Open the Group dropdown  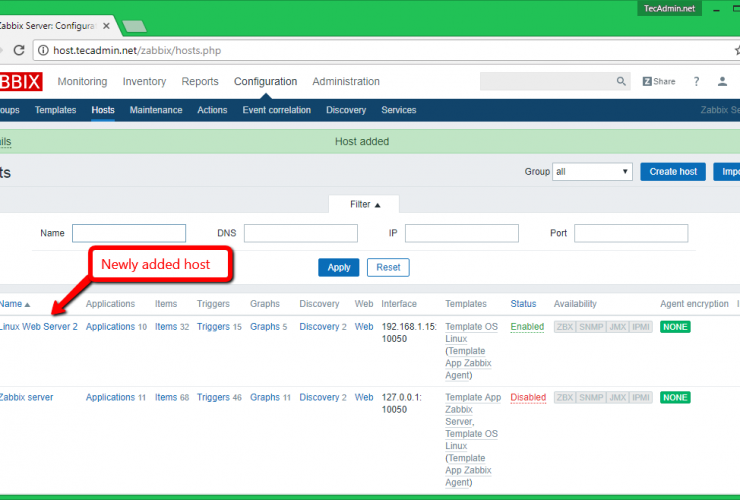click(x=592, y=172)
